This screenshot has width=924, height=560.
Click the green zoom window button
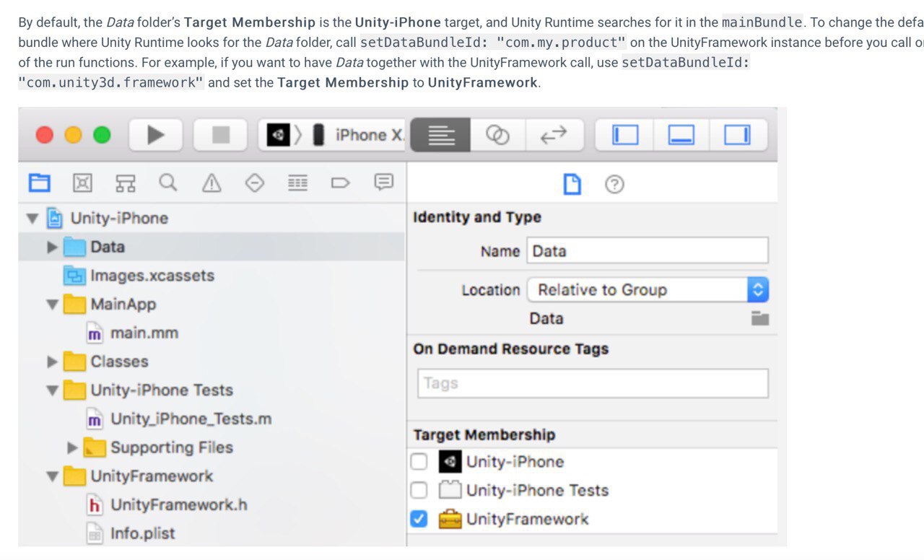click(x=102, y=135)
